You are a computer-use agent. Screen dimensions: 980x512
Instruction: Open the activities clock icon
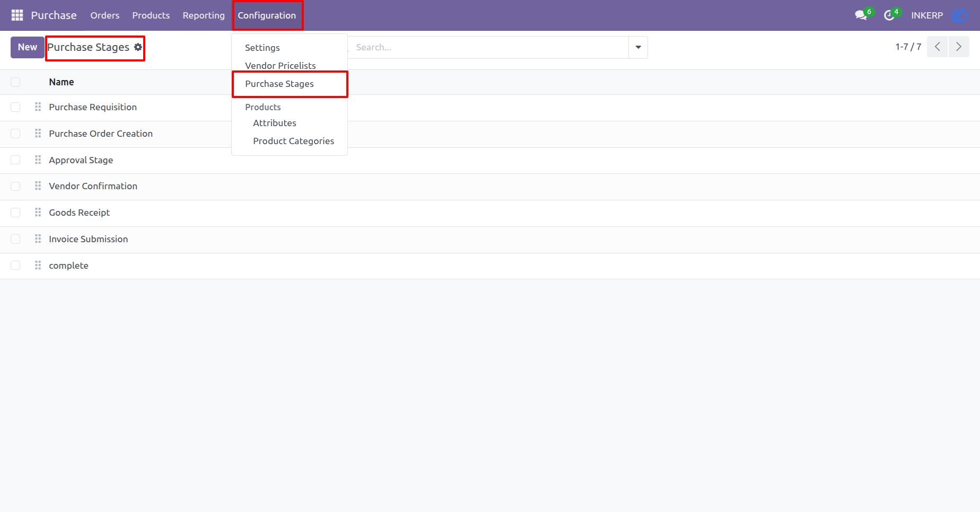tap(889, 15)
